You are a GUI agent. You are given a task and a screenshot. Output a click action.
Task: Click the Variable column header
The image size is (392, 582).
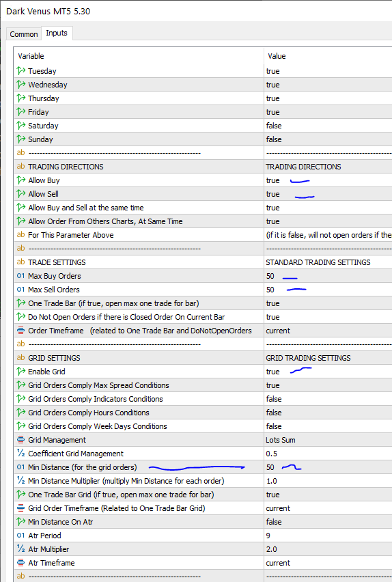coord(31,56)
